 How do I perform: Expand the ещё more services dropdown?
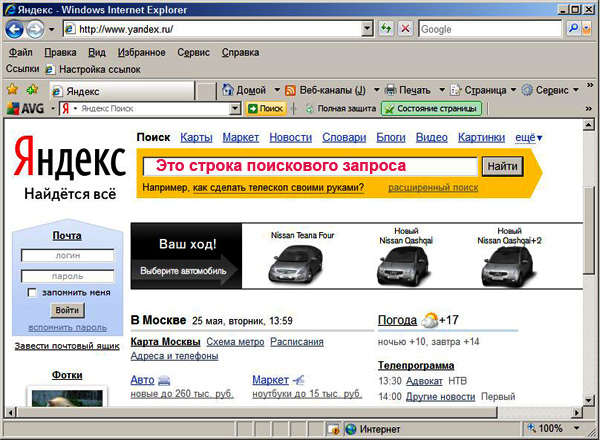pyautogui.click(x=528, y=137)
